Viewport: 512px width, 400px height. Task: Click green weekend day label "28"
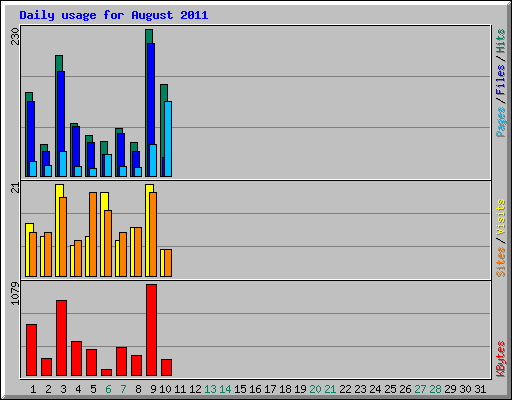pyautogui.click(x=435, y=389)
